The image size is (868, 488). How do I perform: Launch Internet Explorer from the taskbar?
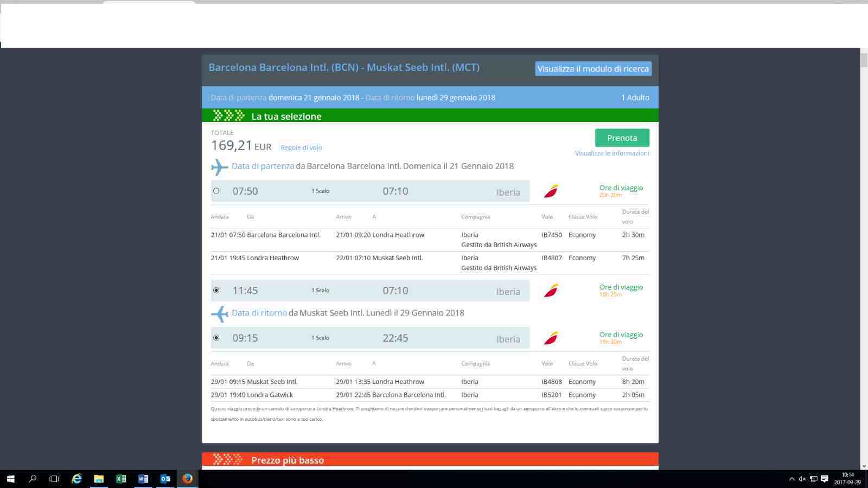coord(76,479)
